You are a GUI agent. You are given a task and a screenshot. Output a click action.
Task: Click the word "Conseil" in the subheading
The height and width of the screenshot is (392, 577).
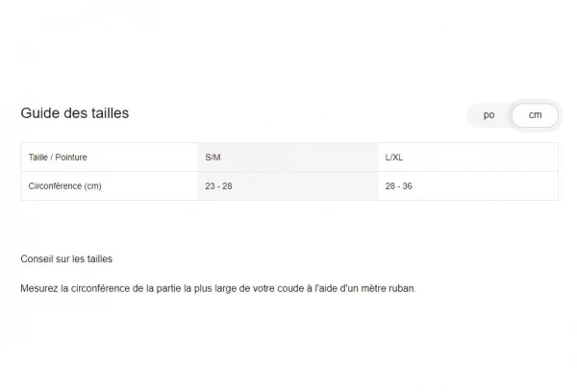pos(37,259)
